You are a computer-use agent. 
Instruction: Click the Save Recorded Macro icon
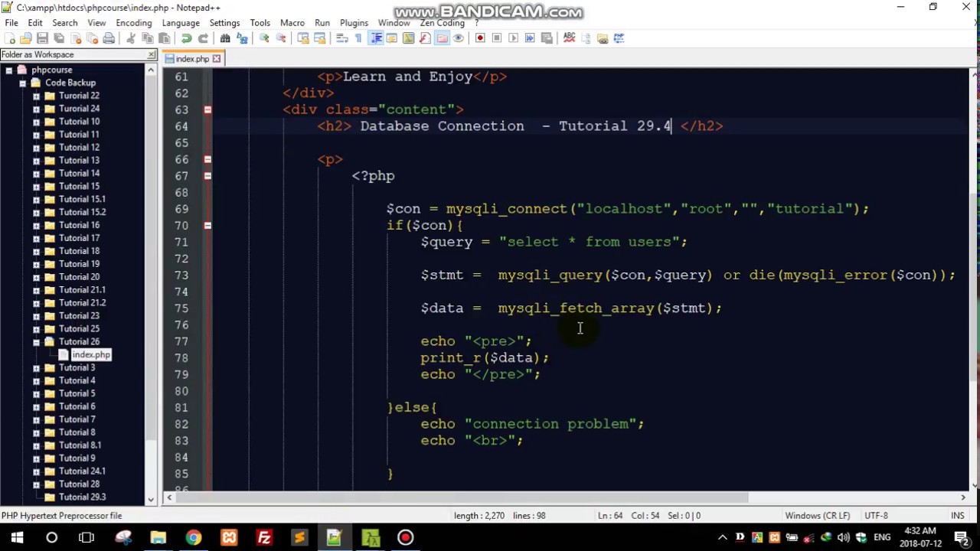[x=547, y=38]
